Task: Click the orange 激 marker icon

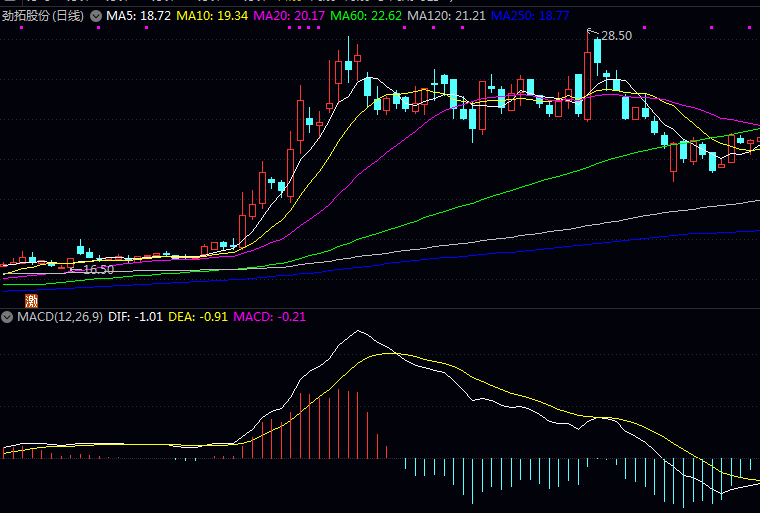Action: click(31, 298)
